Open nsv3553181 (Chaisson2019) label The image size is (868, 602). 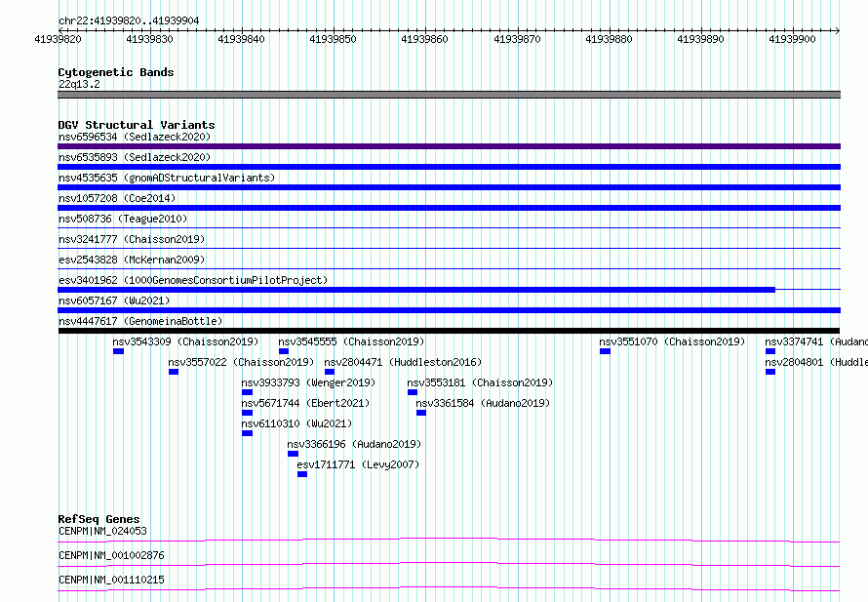click(x=480, y=382)
